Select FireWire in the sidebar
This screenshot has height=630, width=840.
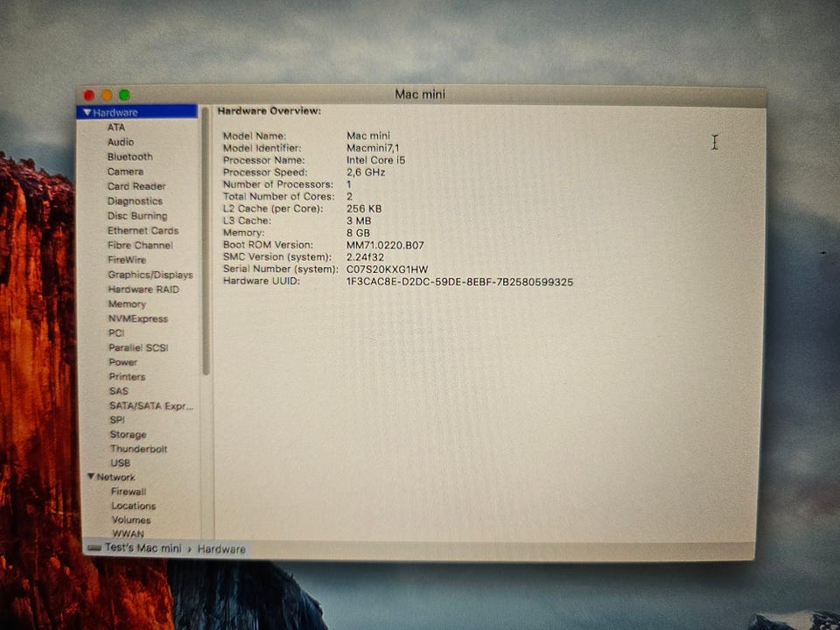[127, 260]
